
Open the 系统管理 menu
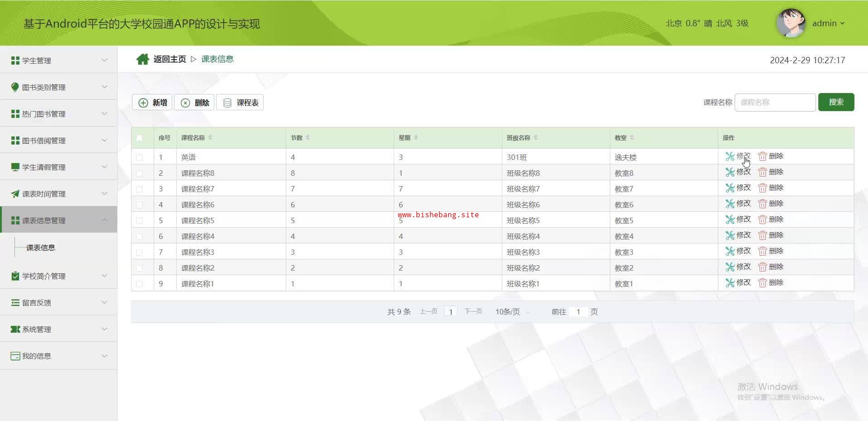[x=59, y=329]
